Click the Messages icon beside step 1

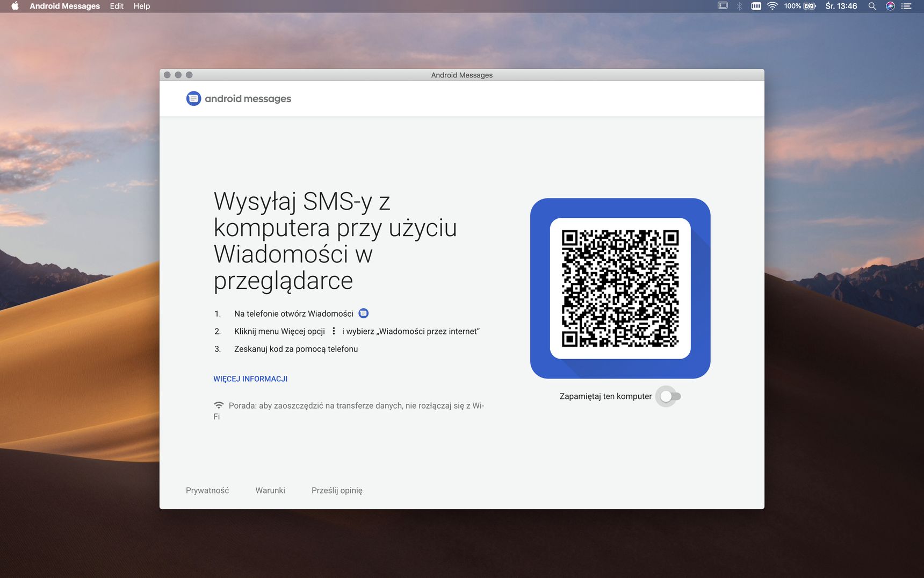pos(364,313)
